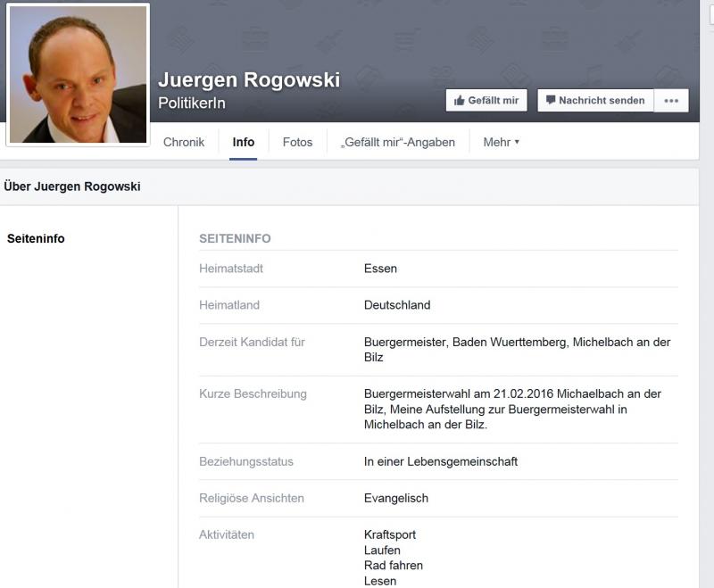Screen dimensions: 714x588
Task: Click the Heimatland value Deutschland
Action: click(x=397, y=305)
